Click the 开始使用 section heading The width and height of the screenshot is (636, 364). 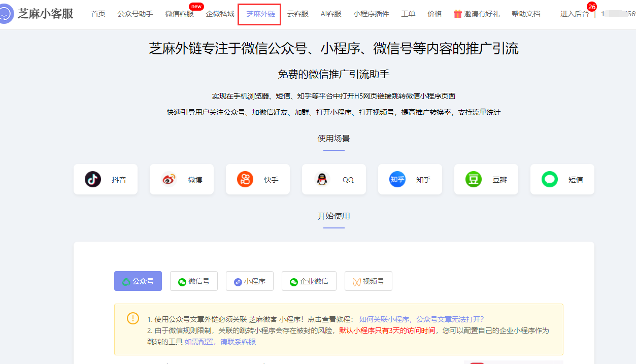pos(333,216)
